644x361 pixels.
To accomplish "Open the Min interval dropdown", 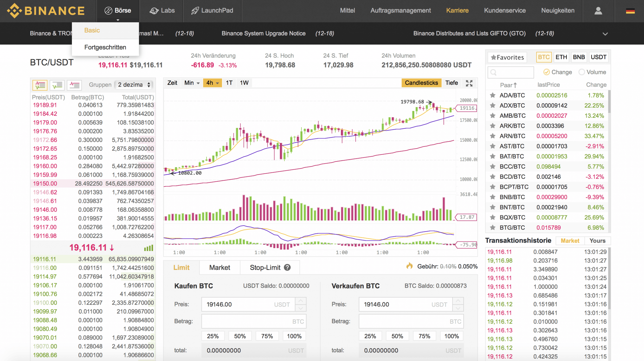I will tap(192, 83).
